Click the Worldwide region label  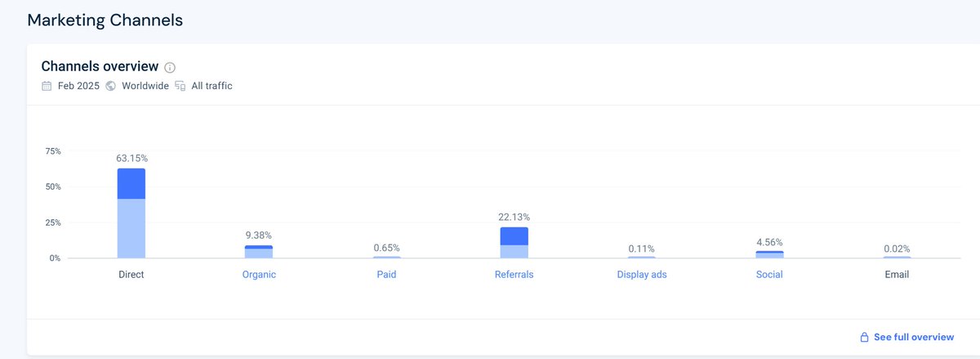pos(145,86)
